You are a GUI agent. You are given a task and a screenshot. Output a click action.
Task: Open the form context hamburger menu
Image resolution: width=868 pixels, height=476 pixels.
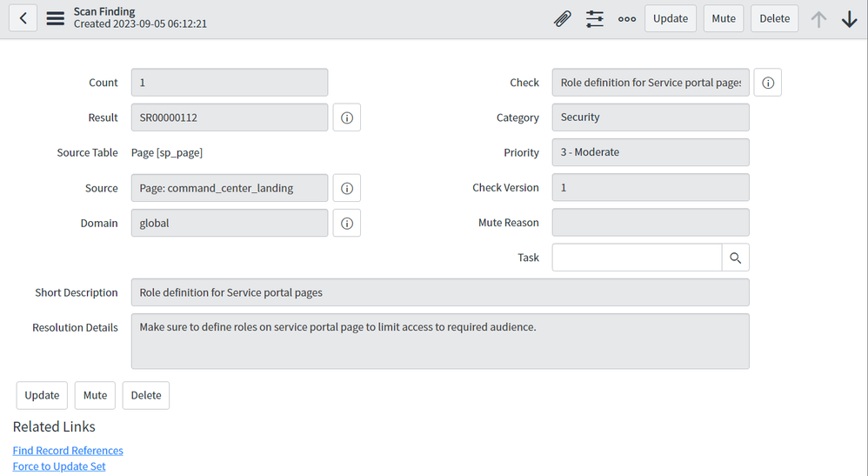(x=56, y=18)
